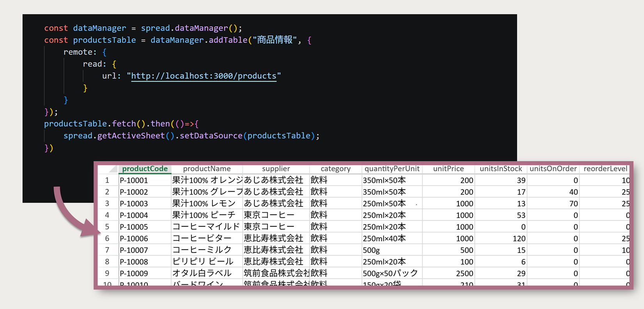Click the 500g quantity cell
Viewport: 644px width, 309px height.
[x=392, y=250]
